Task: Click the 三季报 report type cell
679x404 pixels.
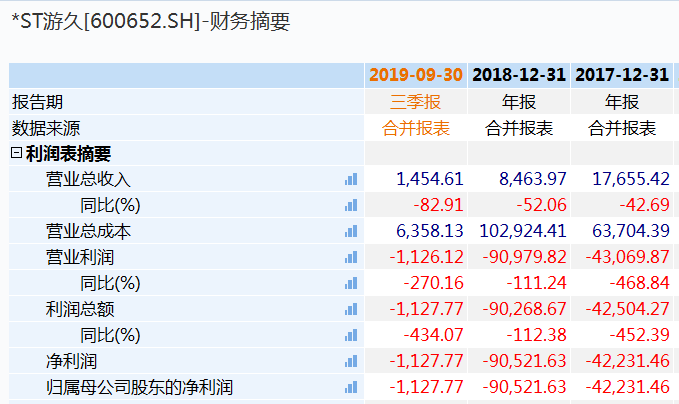Action: click(x=415, y=102)
